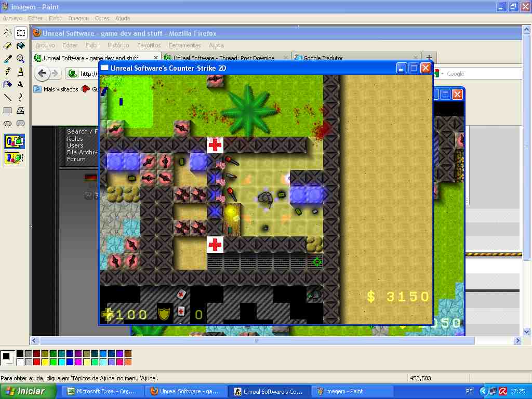Activate the Pick Color eyedropper tool
The image size is (532, 399).
point(8,58)
